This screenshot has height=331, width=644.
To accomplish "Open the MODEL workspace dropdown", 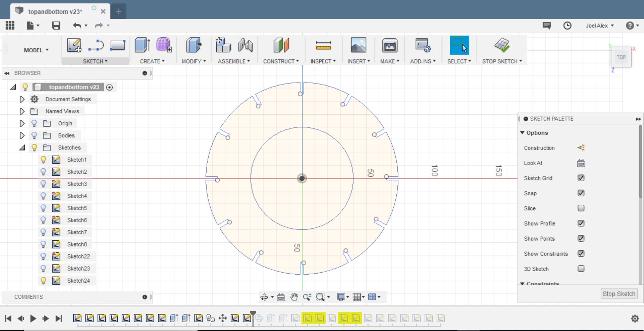I will pyautogui.click(x=36, y=50).
